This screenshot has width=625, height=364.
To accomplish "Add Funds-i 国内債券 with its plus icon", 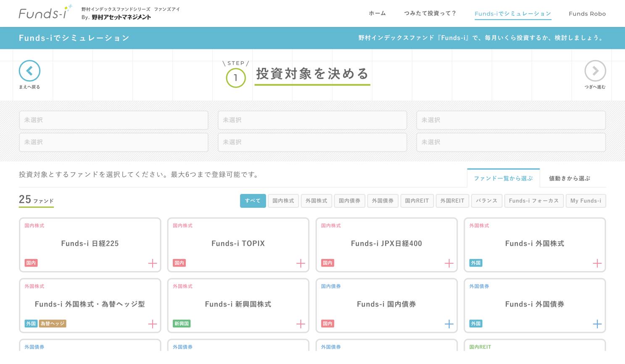I will click(449, 324).
